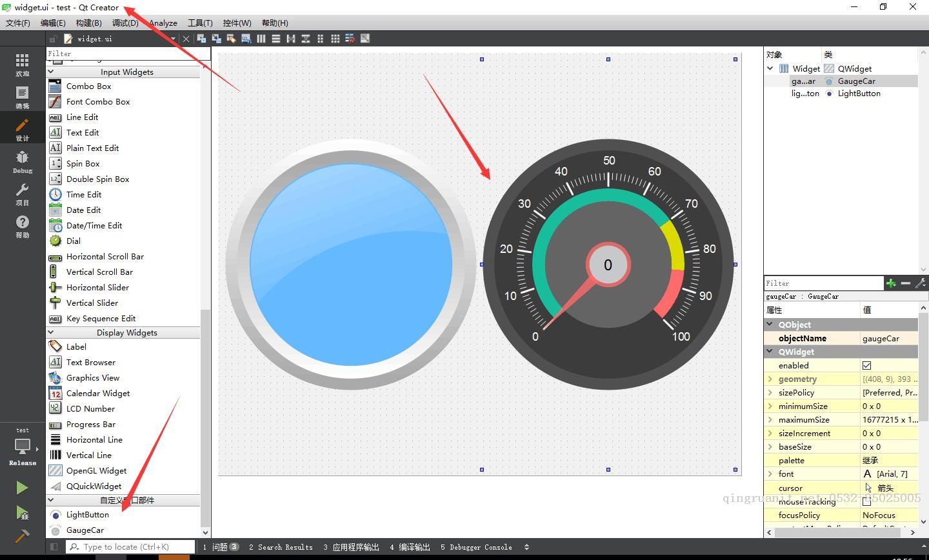The height and width of the screenshot is (560, 929).
Task: Toggle the lock icon beside widget.ui
Action: tap(54, 39)
